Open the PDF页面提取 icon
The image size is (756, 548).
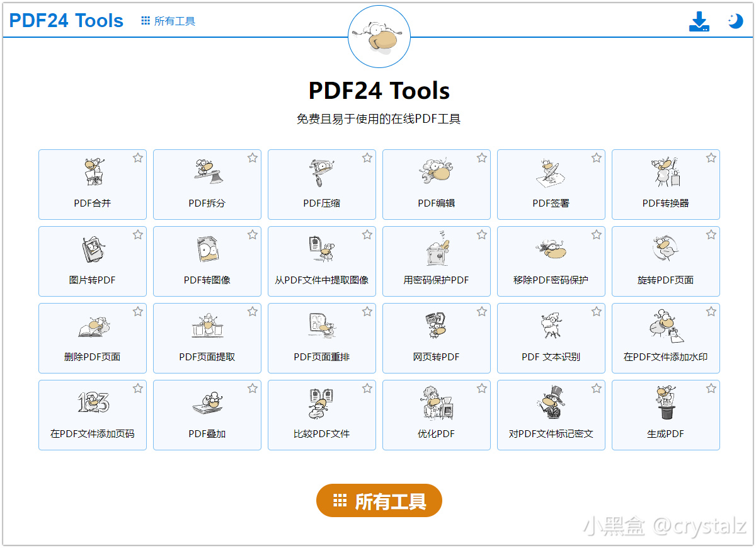click(207, 326)
